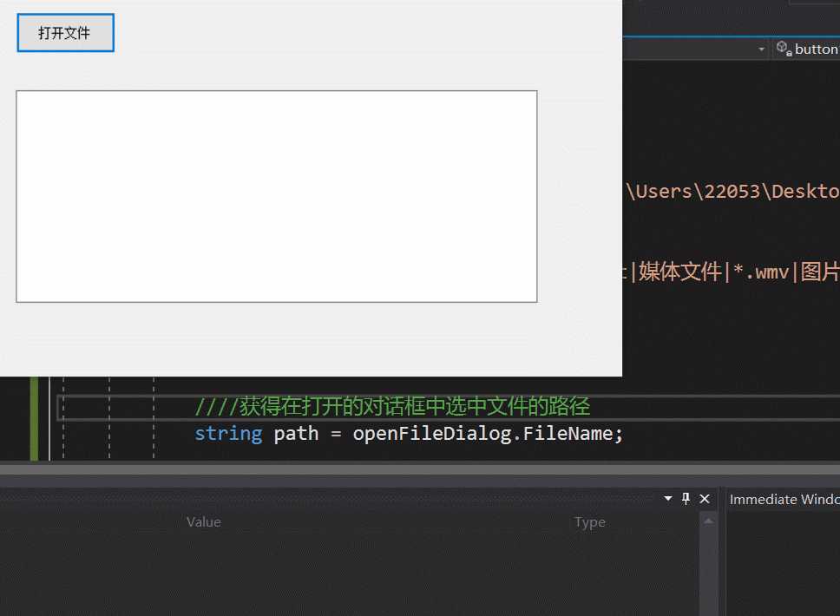
Task: Click the Value column header
Action: [x=204, y=521]
